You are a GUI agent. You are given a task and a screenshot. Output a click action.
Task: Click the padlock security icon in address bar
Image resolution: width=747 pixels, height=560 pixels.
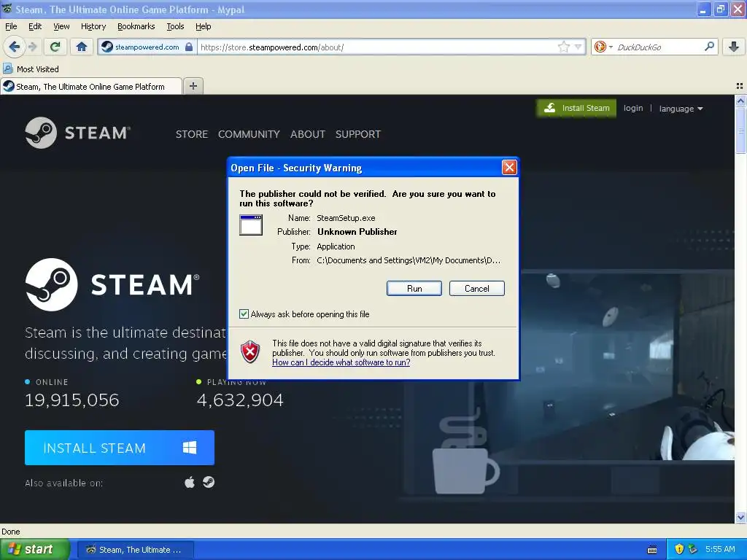click(x=189, y=47)
